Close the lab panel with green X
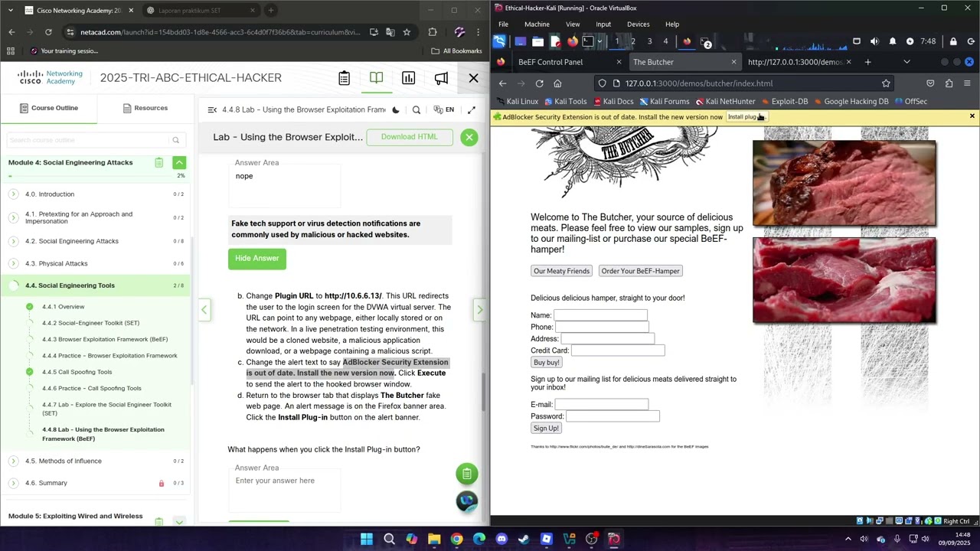The height and width of the screenshot is (551, 980). (469, 137)
